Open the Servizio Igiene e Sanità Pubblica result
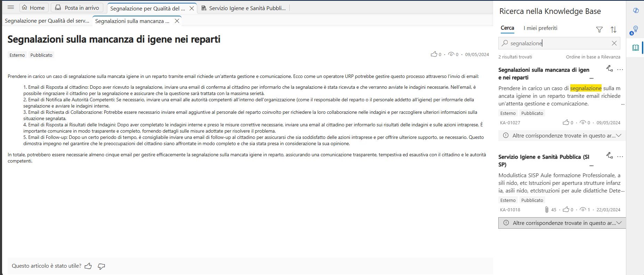644x275 pixels. pyautogui.click(x=544, y=160)
